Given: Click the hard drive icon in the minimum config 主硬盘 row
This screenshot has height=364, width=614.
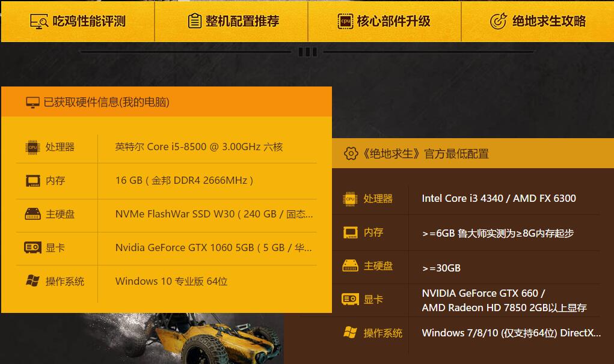Looking at the screenshot, I should 350,265.
